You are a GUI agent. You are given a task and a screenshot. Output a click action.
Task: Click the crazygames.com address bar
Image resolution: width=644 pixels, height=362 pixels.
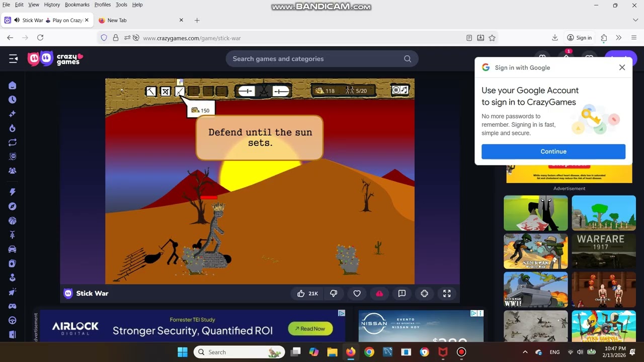click(297, 38)
